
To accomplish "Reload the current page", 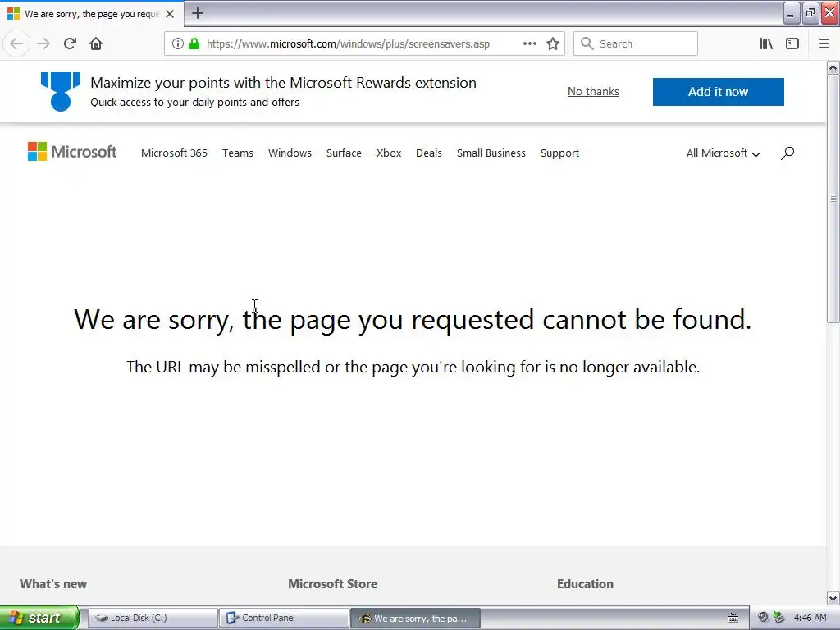I will (70, 43).
